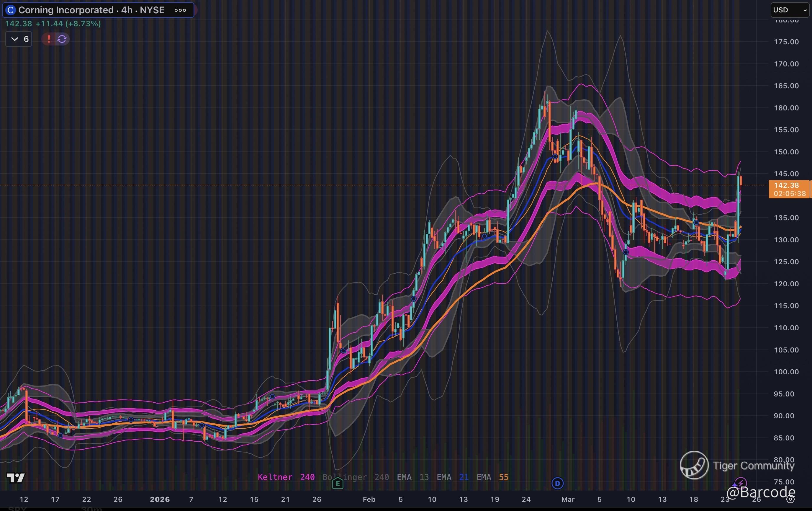812x511 pixels.
Task: Open the three-dot more menu by symbol
Action: [180, 10]
